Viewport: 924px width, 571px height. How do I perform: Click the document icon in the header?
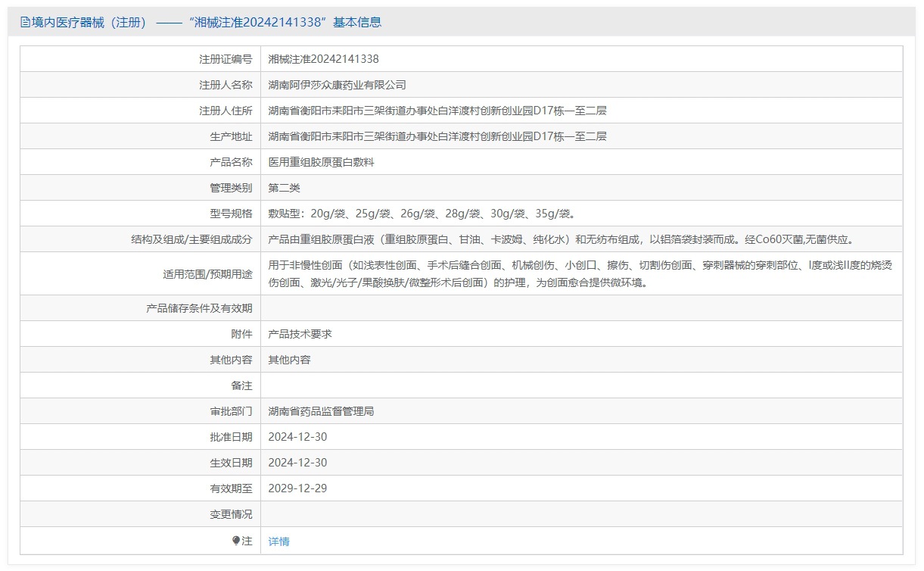point(25,23)
